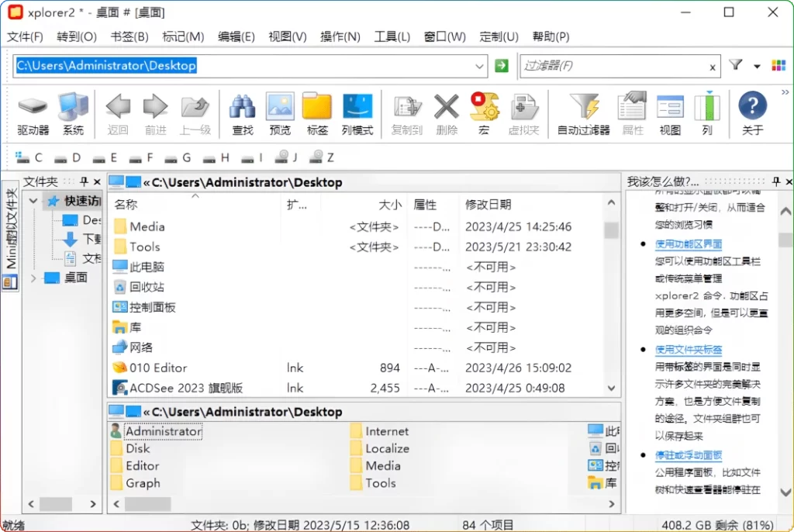Click the Delete (删除) X icon
This screenshot has height=532, width=794.
447,114
